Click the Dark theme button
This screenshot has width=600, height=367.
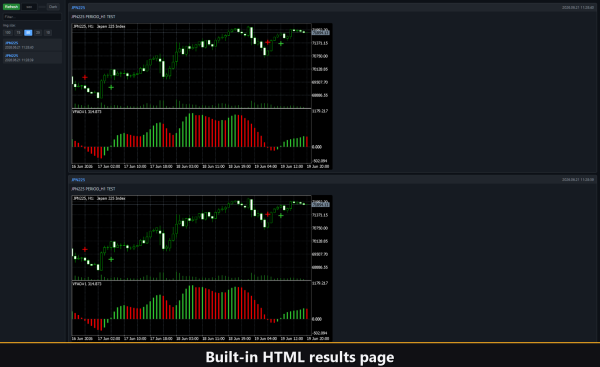53,7
